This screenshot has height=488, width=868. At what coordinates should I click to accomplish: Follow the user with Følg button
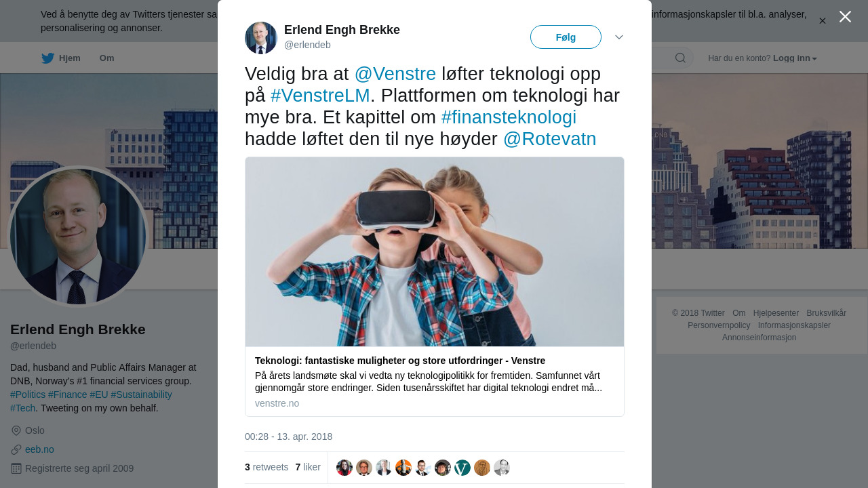566,37
